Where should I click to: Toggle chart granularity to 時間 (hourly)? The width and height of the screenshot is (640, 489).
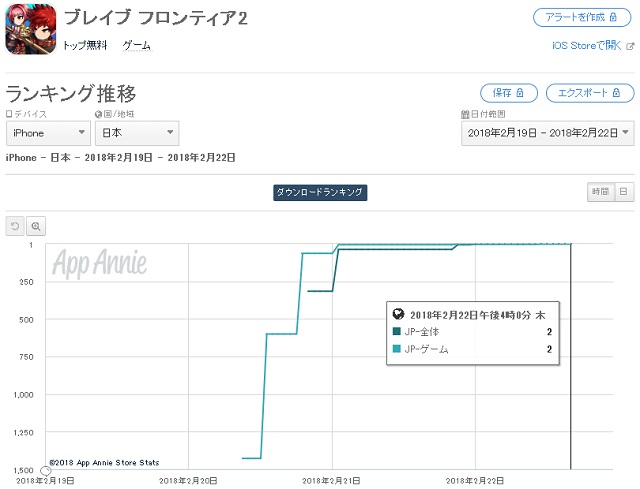click(x=600, y=191)
